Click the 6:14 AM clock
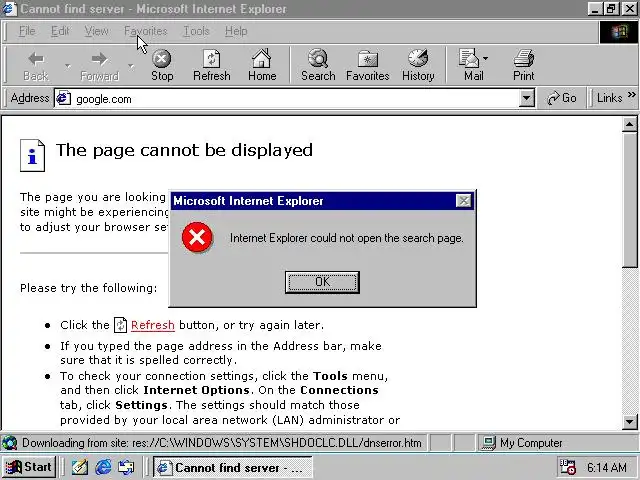This screenshot has width=640, height=480. pyautogui.click(x=607, y=467)
